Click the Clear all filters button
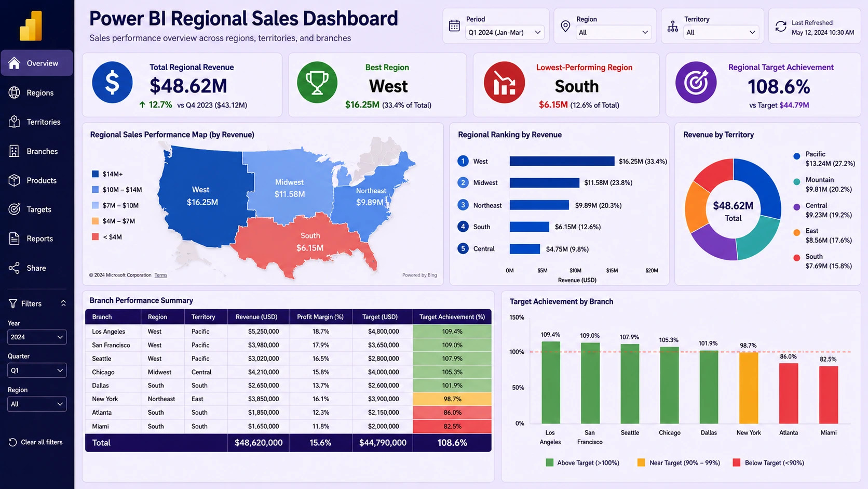The width and height of the screenshot is (868, 489). [x=36, y=442]
